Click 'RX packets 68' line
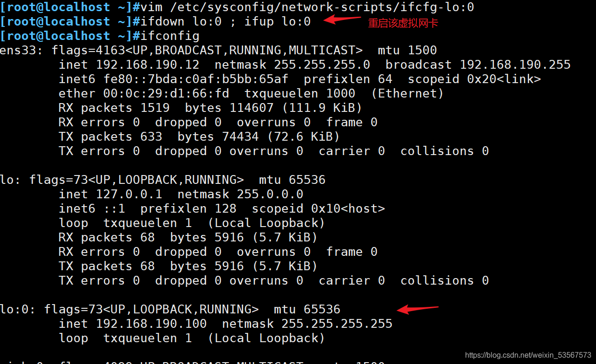Viewport: 596px width, 364px height. [188, 237]
